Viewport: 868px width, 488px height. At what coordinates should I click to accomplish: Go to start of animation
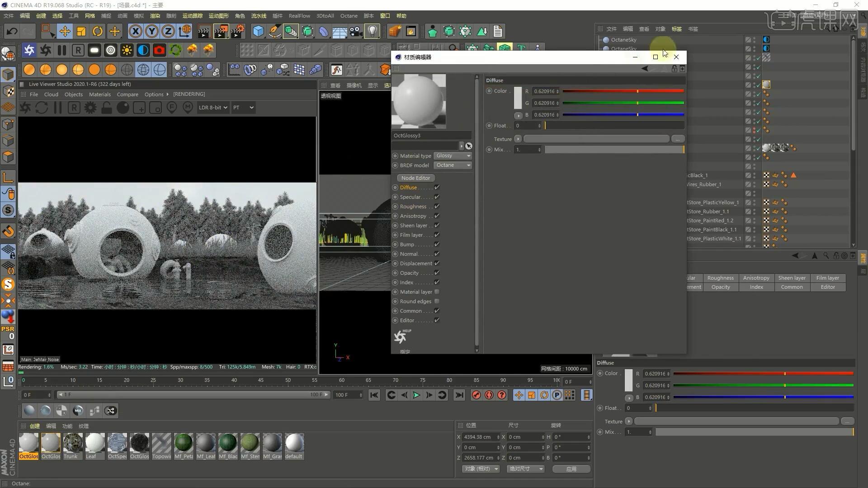374,395
